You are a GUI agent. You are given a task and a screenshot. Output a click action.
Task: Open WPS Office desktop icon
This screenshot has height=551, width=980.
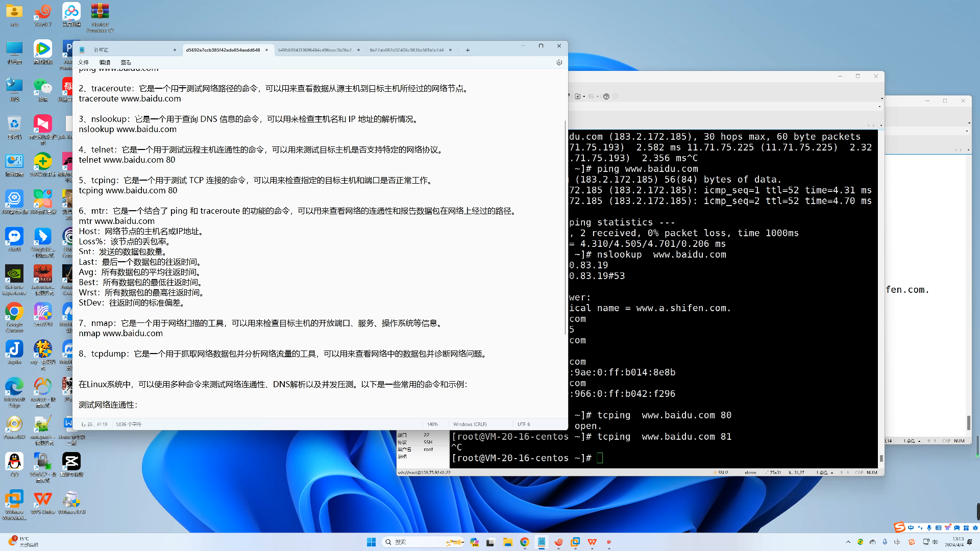click(x=43, y=501)
